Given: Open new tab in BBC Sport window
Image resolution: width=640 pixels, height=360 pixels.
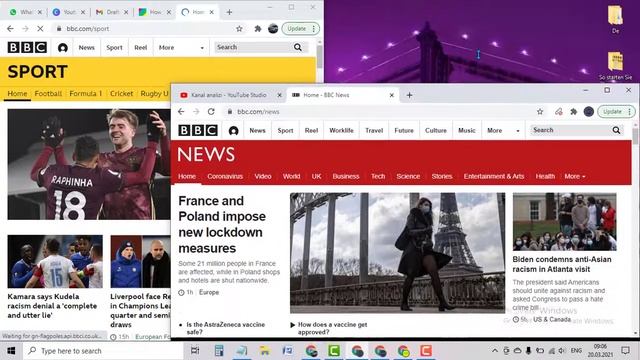Looking at the screenshot, I should click(x=229, y=12).
